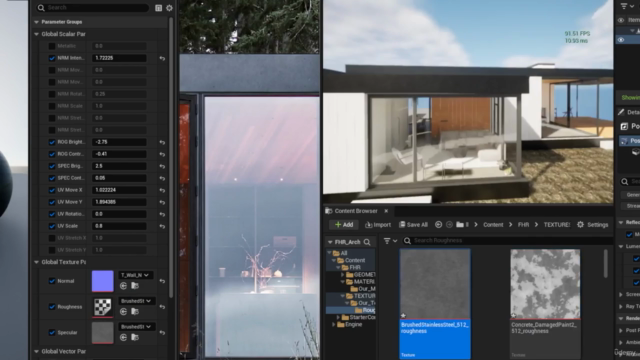Go forward in Content Browser history

[449, 224]
